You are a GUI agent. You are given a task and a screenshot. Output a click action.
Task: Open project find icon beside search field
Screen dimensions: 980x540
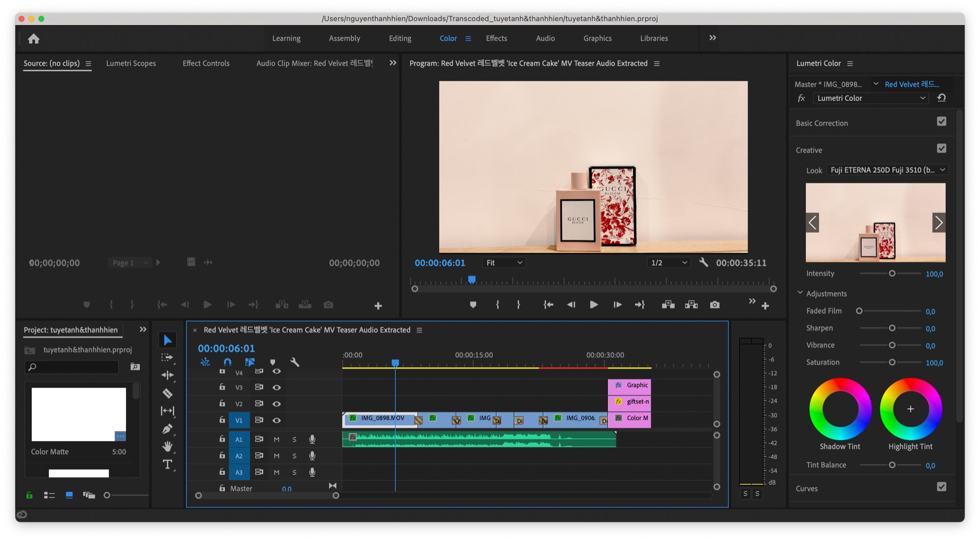coord(135,367)
